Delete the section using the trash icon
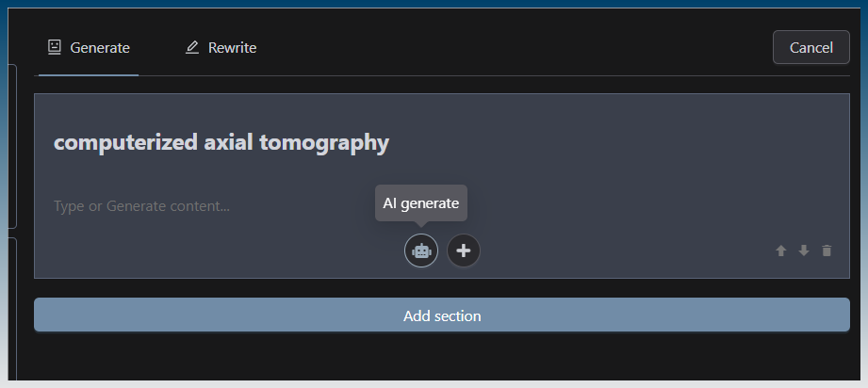The height and width of the screenshot is (388, 868). coord(827,251)
